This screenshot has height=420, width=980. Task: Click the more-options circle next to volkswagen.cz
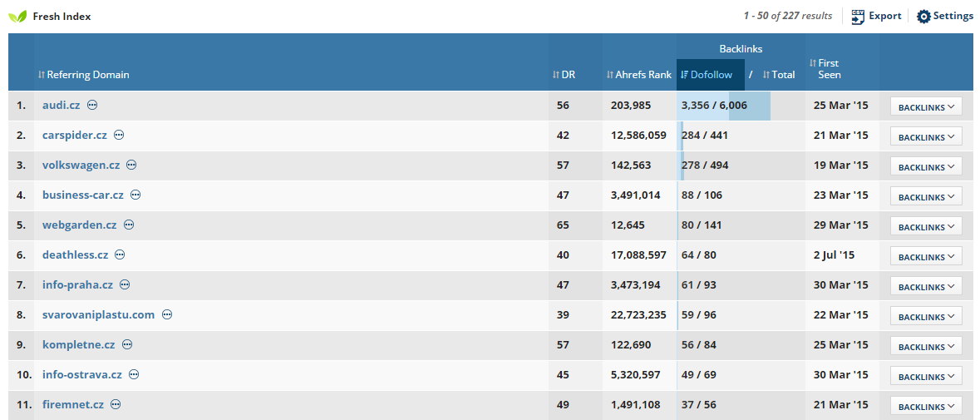tap(131, 165)
